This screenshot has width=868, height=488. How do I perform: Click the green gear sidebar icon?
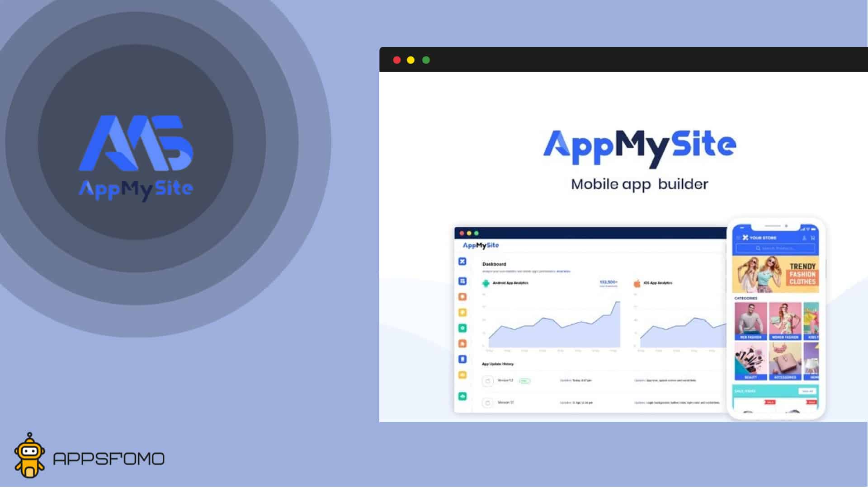click(x=462, y=328)
